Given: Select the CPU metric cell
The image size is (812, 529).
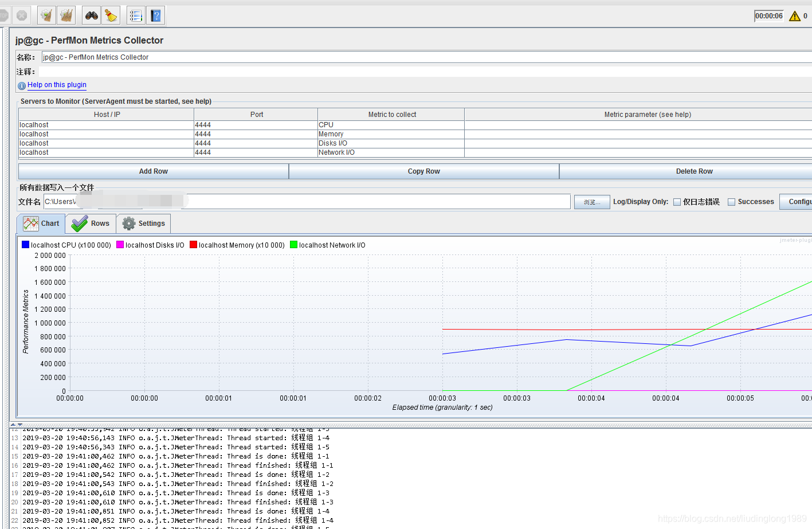Looking at the screenshot, I should tap(391, 125).
